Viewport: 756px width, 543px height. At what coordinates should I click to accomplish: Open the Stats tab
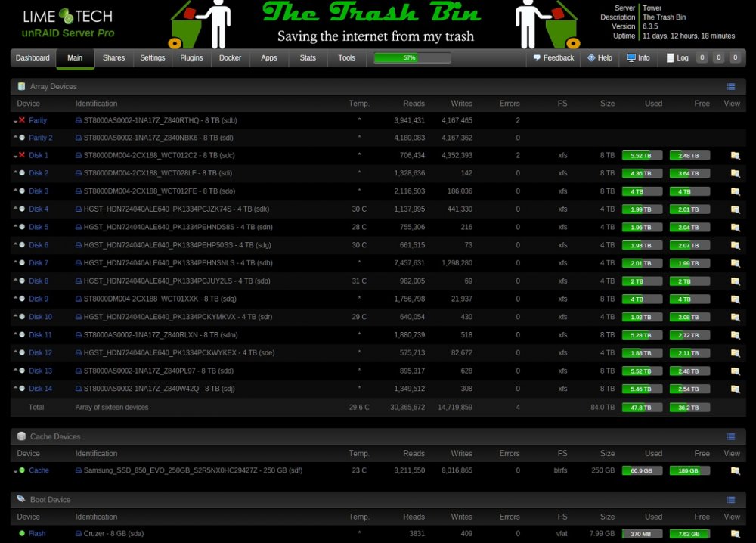click(x=308, y=58)
